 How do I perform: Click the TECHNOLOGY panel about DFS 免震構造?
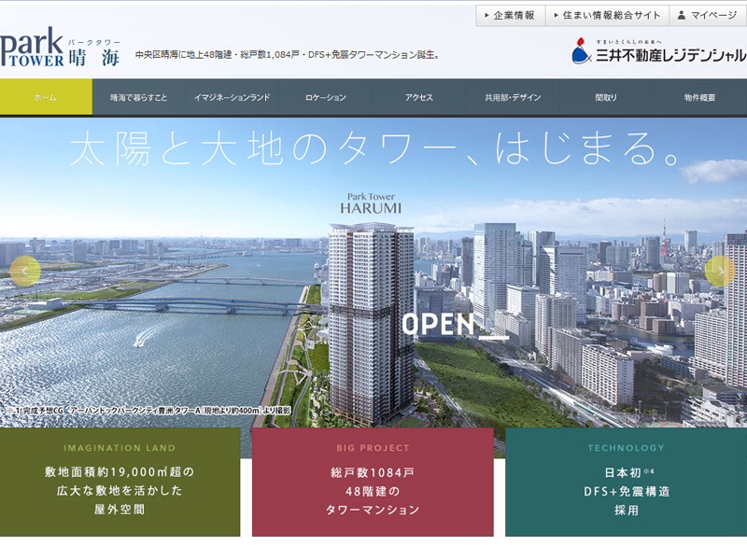624,479
